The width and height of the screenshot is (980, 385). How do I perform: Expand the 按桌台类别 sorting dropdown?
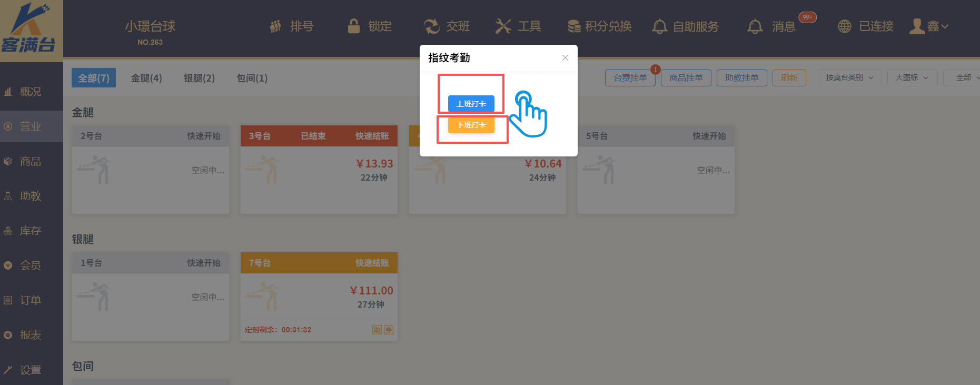tap(850, 78)
